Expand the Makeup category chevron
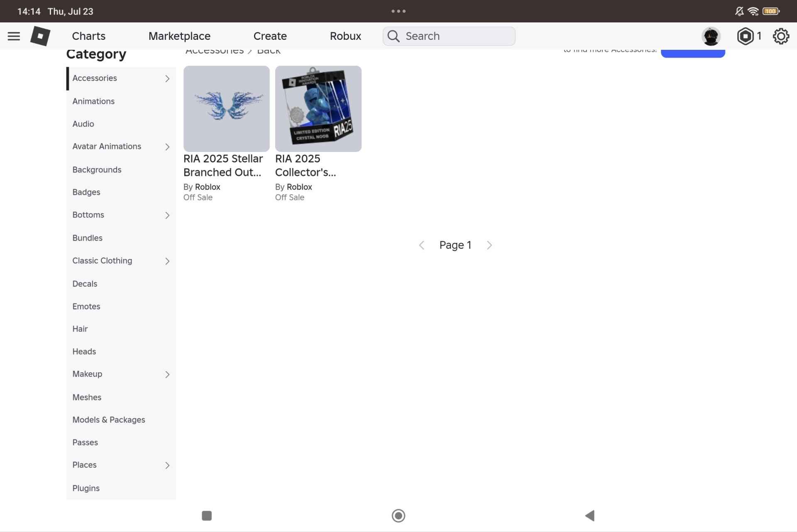Screen dimensions: 797x532 coord(167,375)
